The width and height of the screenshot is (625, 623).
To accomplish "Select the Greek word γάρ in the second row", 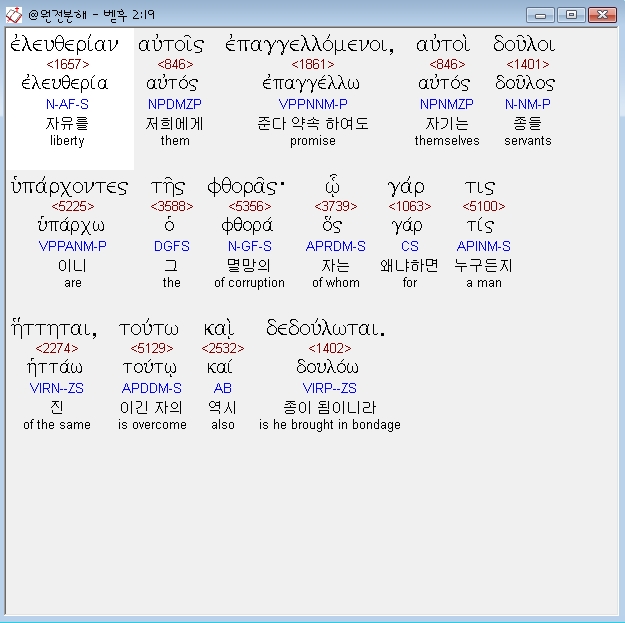I will (x=406, y=187).
